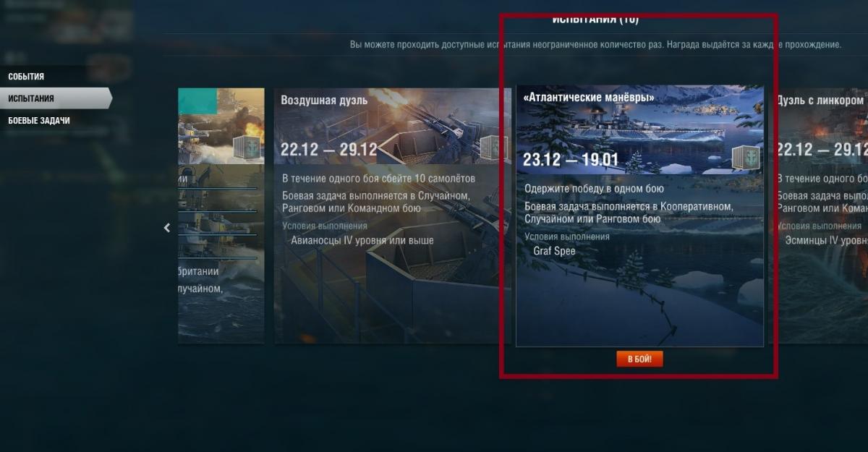This screenshot has height=452, width=868.
Task: Start battle with the В БОЙ! button
Action: click(x=639, y=359)
